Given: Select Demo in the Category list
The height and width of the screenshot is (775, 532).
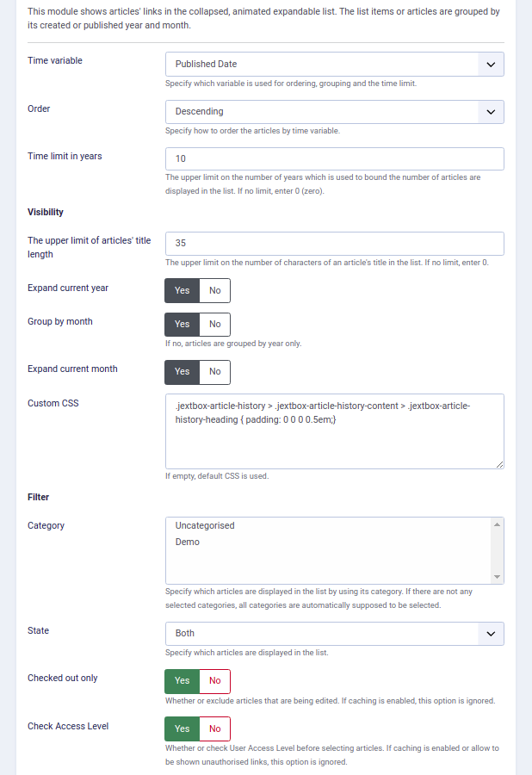Looking at the screenshot, I should tap(187, 542).
